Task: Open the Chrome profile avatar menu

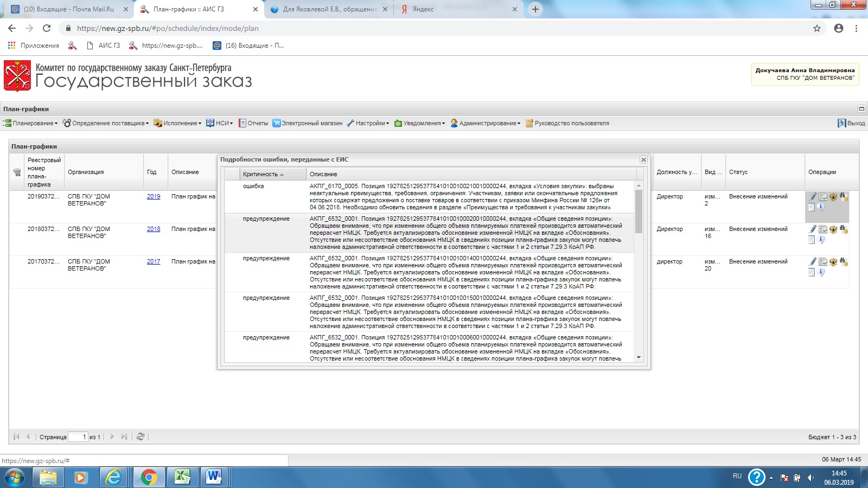Action: tap(839, 28)
